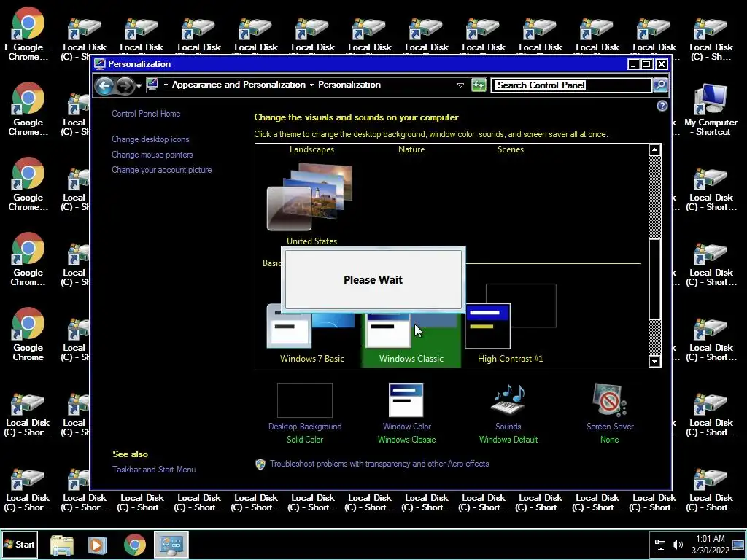The width and height of the screenshot is (747, 560).
Task: Open the recent pages dropdown next to Forward
Action: click(139, 86)
